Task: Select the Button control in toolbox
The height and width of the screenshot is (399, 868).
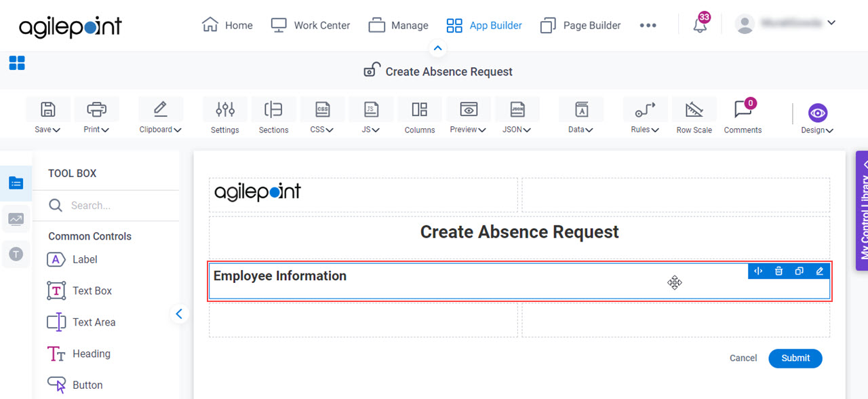Action: coord(75,385)
